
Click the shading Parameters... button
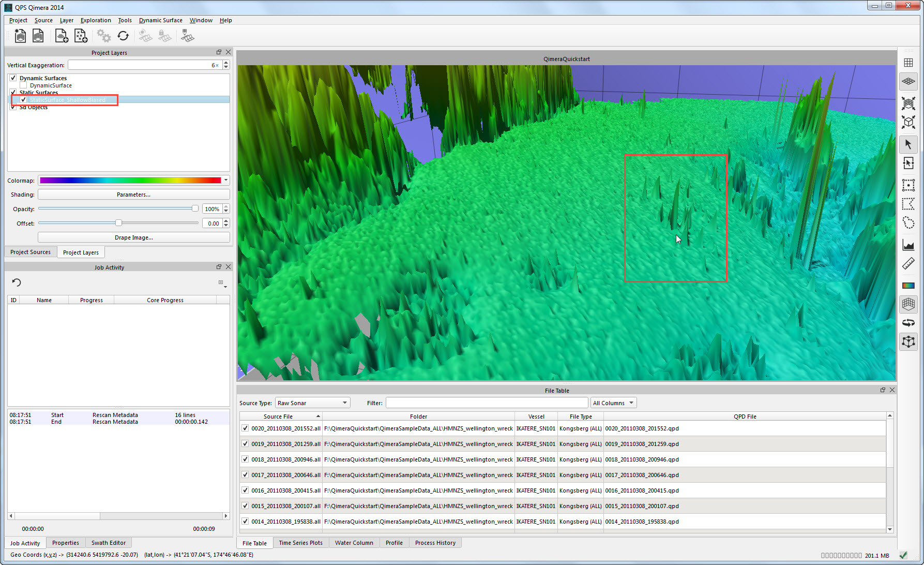(133, 195)
